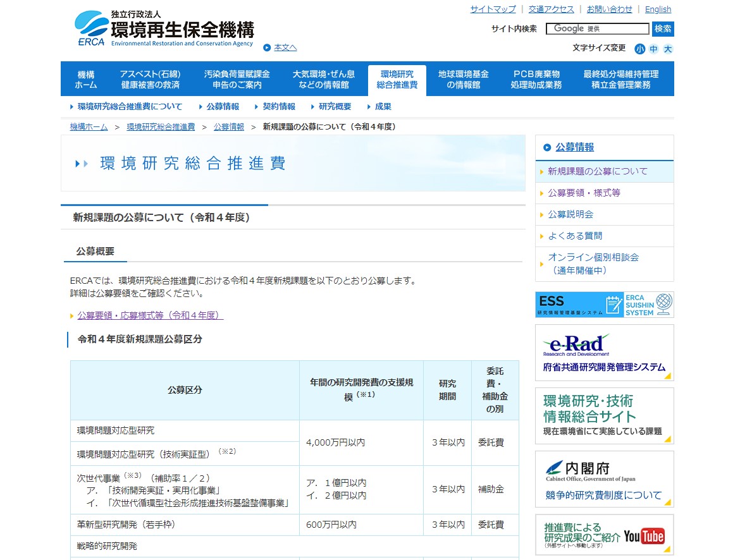Image resolution: width=740 pixels, height=560 pixels.
Task: Open the 地球環境基金の情報館 tab
Action: (x=464, y=79)
